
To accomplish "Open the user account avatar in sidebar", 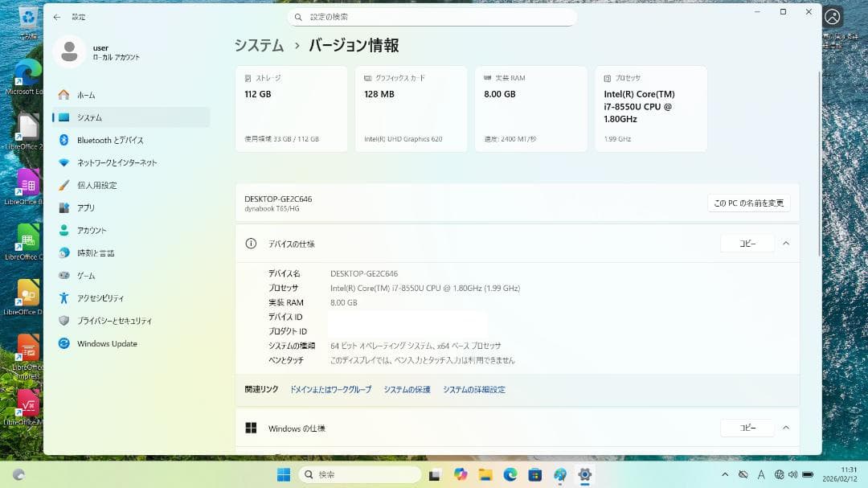I will (x=69, y=51).
